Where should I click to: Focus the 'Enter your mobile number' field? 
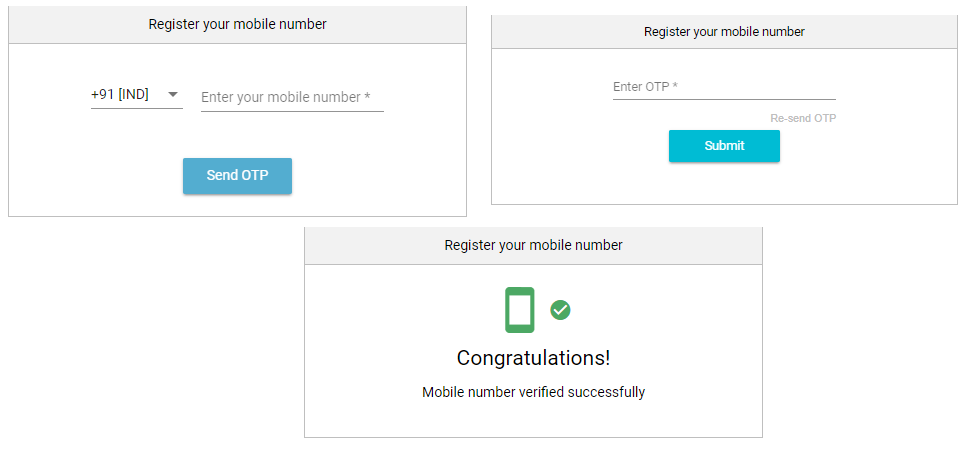292,98
